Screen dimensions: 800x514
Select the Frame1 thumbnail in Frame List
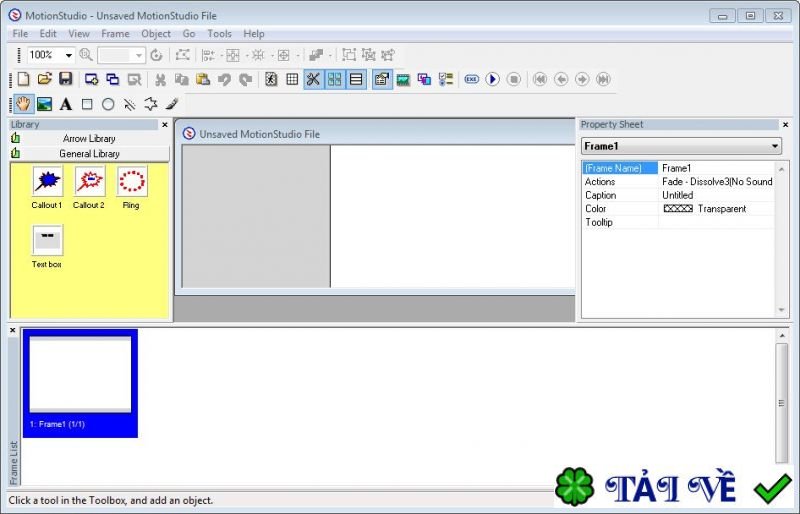(80, 383)
